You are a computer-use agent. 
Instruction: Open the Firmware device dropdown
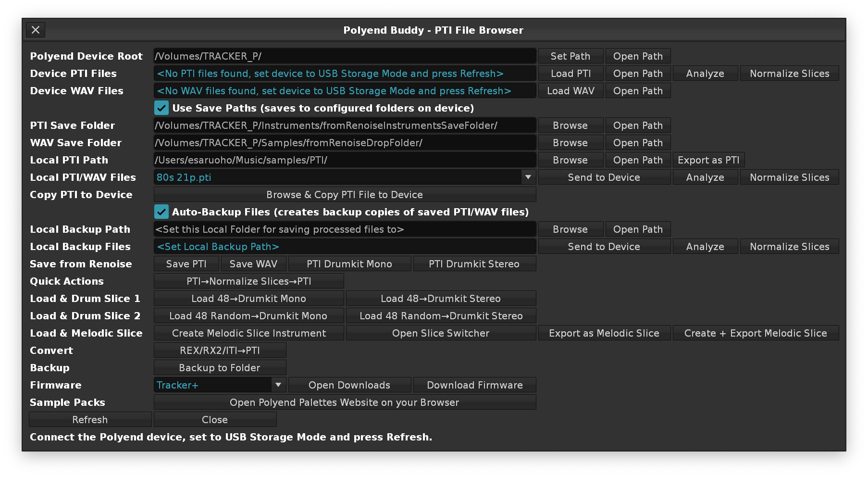click(278, 385)
